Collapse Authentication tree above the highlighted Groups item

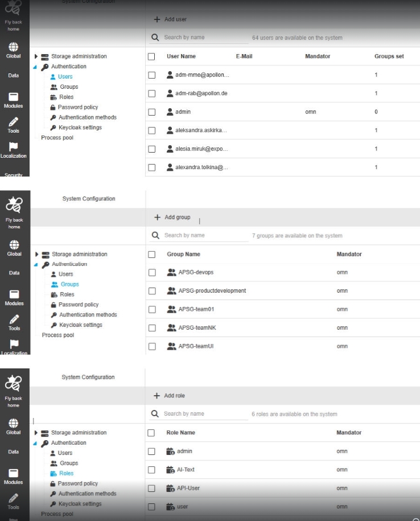click(x=36, y=264)
